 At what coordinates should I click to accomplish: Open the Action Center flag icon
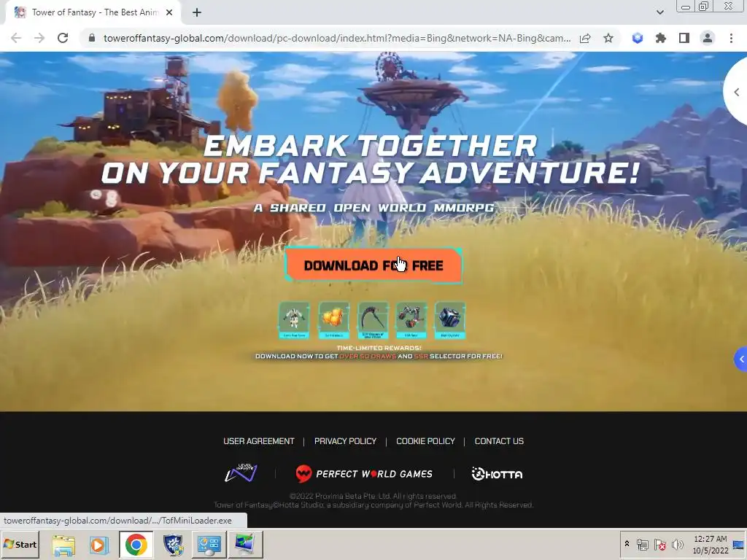(x=659, y=544)
